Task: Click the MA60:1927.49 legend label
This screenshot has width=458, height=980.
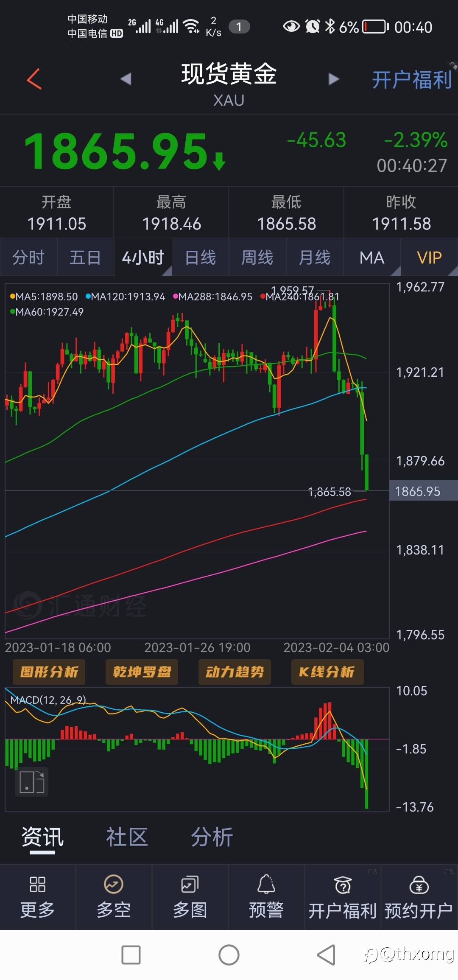Action: [47, 312]
